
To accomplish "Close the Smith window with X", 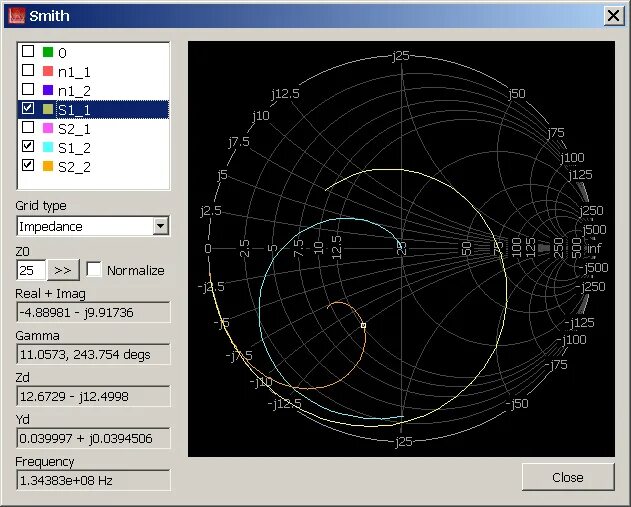I will (x=614, y=16).
